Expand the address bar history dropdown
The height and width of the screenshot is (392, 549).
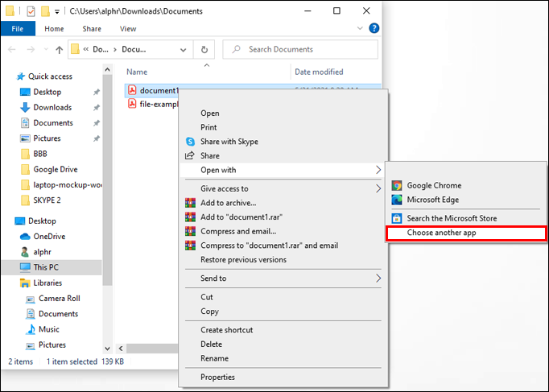183,50
